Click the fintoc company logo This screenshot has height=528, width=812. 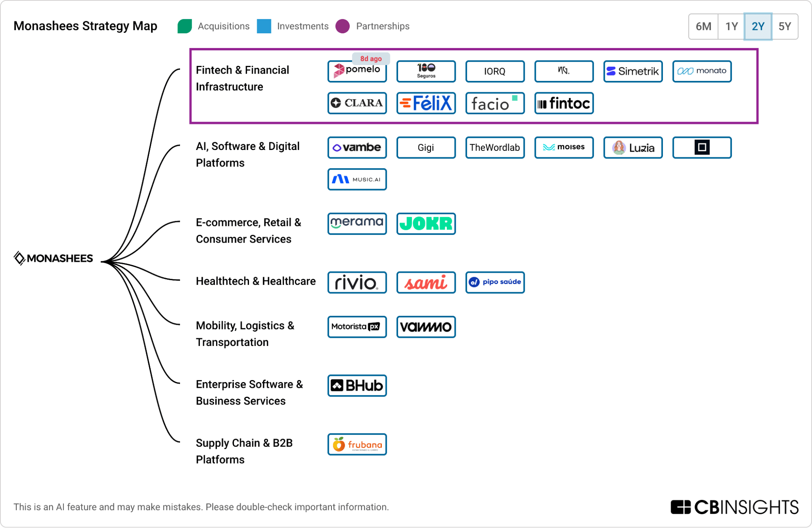[x=564, y=103]
